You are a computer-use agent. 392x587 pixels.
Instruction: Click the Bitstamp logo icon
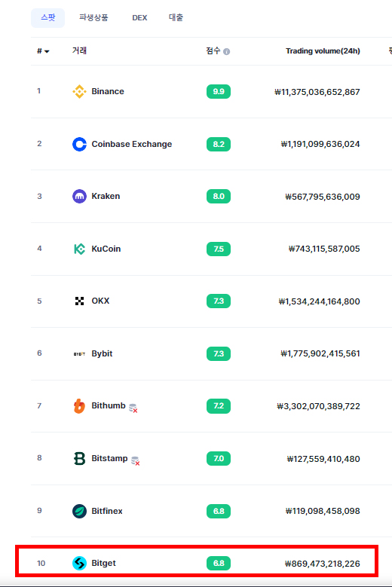[x=79, y=459]
